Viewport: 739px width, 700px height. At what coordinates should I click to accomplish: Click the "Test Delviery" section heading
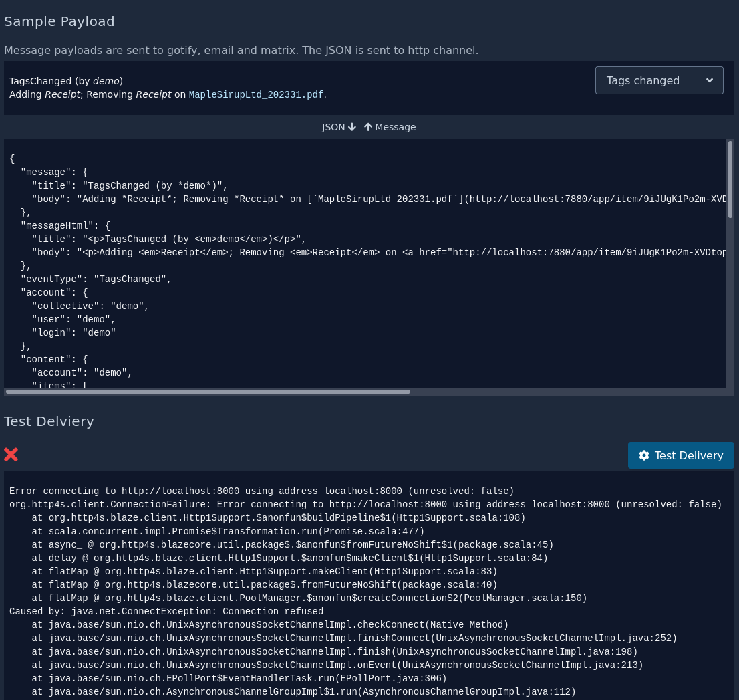49,421
